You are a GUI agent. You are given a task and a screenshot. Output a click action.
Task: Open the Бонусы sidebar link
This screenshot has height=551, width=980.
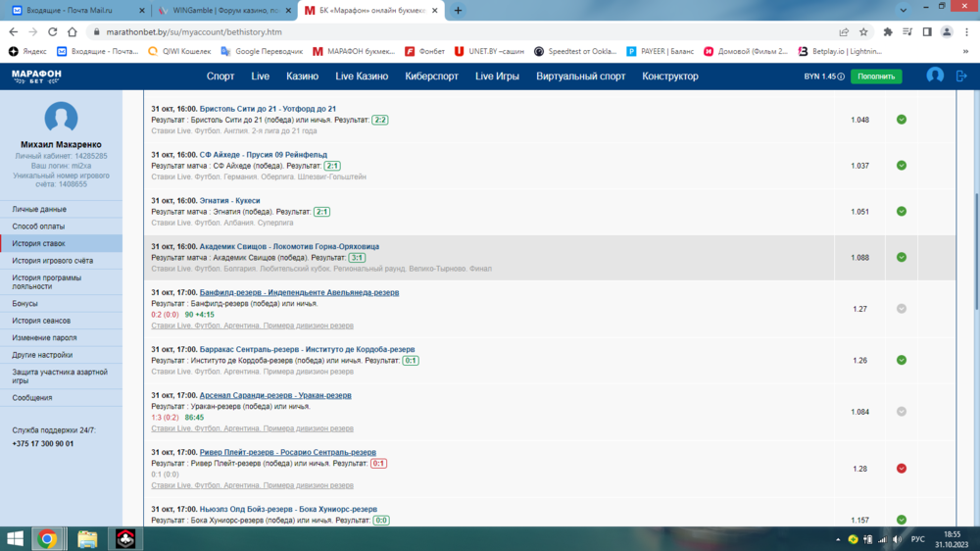25,304
